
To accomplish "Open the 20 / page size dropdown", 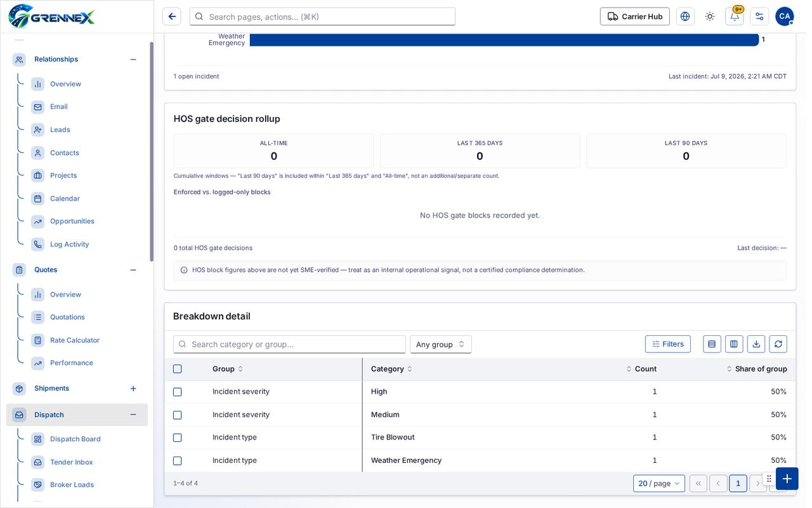I will [x=659, y=483].
